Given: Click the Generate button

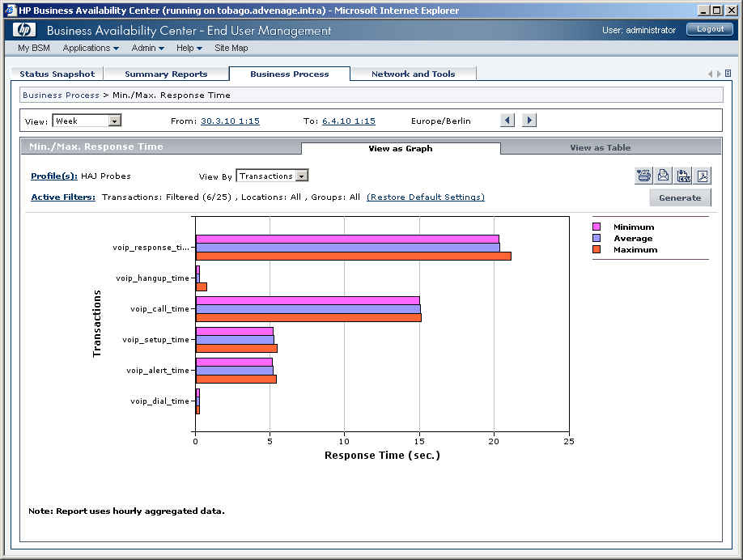Looking at the screenshot, I should 680,198.
